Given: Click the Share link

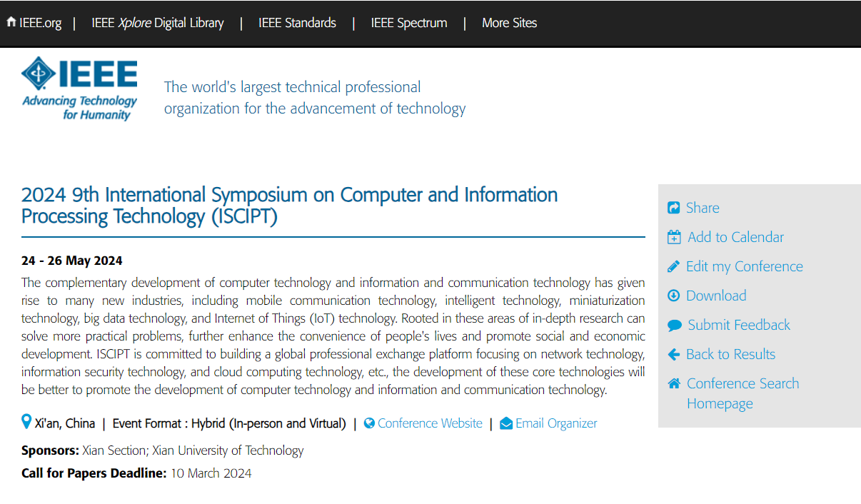Looking at the screenshot, I should tap(703, 208).
